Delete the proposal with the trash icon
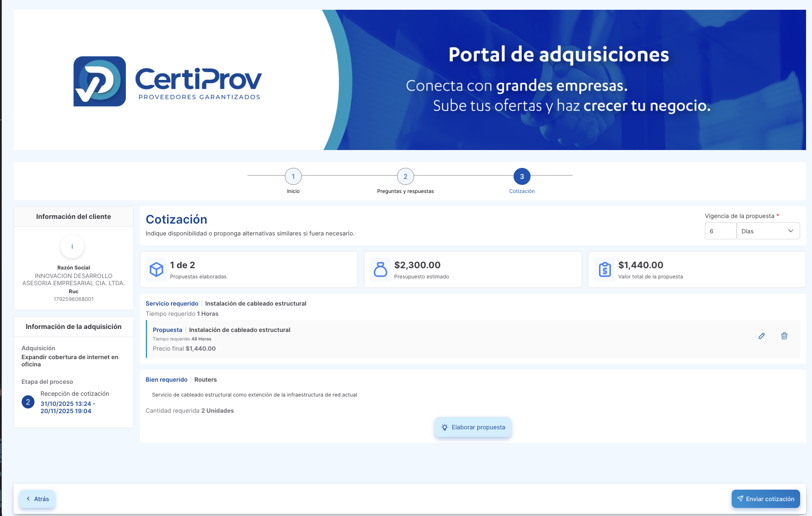 (x=784, y=336)
